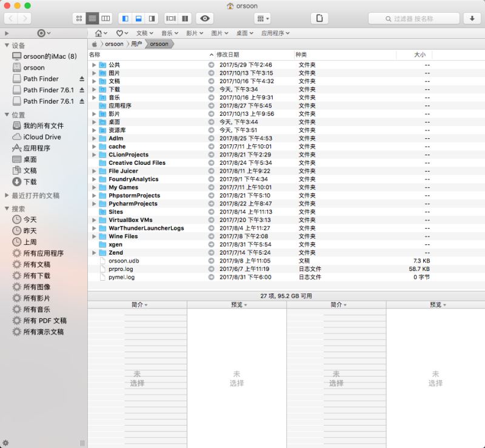Toggle the eye Quick Look button
Viewport: 485px width, 448px height.
coord(205,19)
